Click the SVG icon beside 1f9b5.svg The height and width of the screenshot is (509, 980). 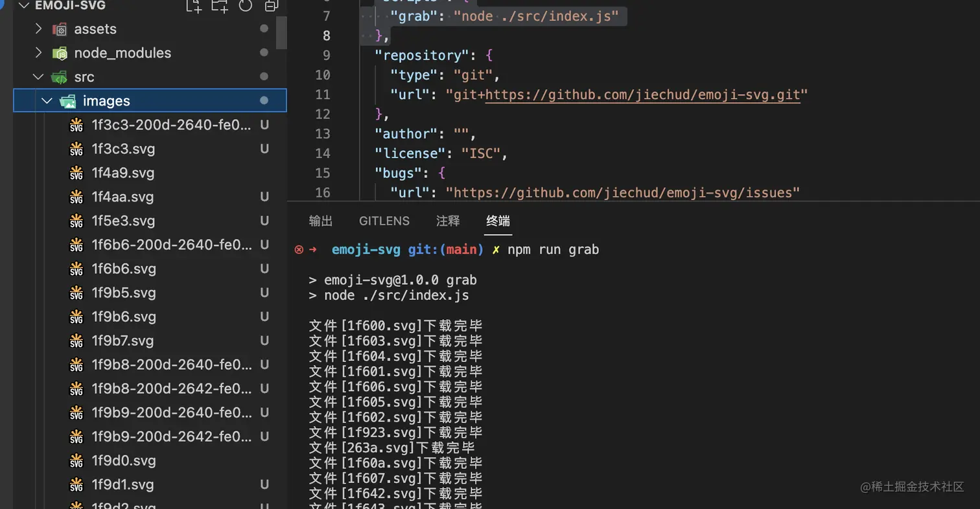pos(76,293)
